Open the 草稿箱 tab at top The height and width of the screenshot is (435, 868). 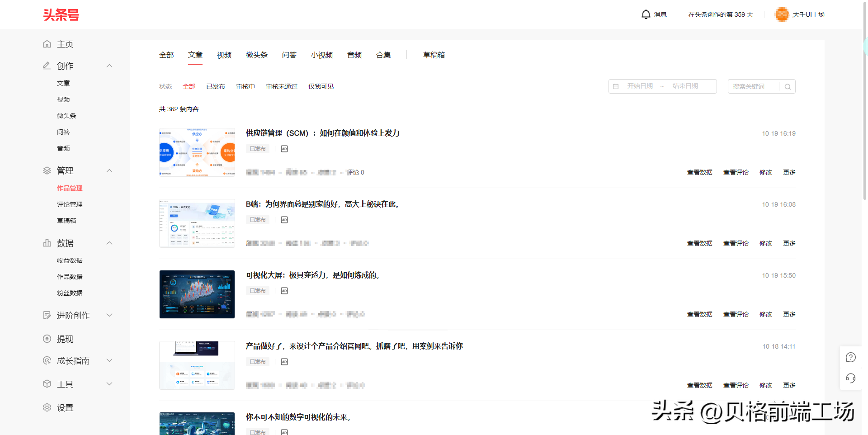(x=434, y=55)
